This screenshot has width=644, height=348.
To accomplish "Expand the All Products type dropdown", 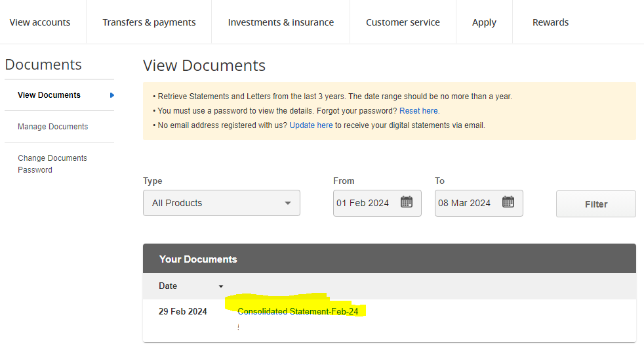I will pyautogui.click(x=222, y=203).
